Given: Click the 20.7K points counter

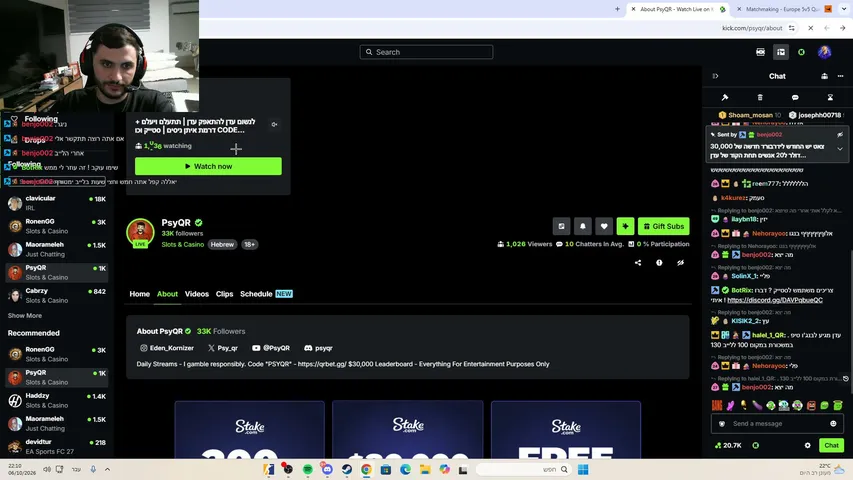Looking at the screenshot, I should [728, 445].
